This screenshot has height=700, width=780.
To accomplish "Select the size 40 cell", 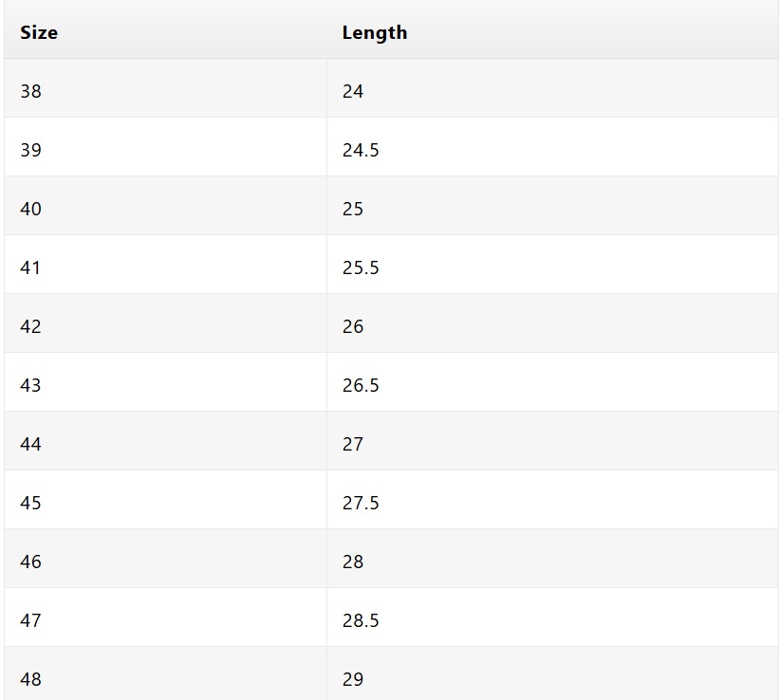I will [x=31, y=209].
